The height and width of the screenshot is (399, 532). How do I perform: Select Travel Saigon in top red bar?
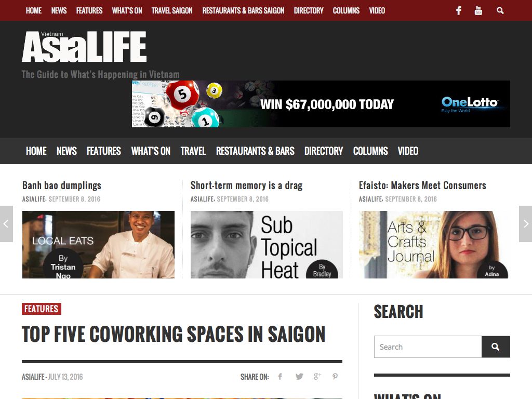coord(171,10)
